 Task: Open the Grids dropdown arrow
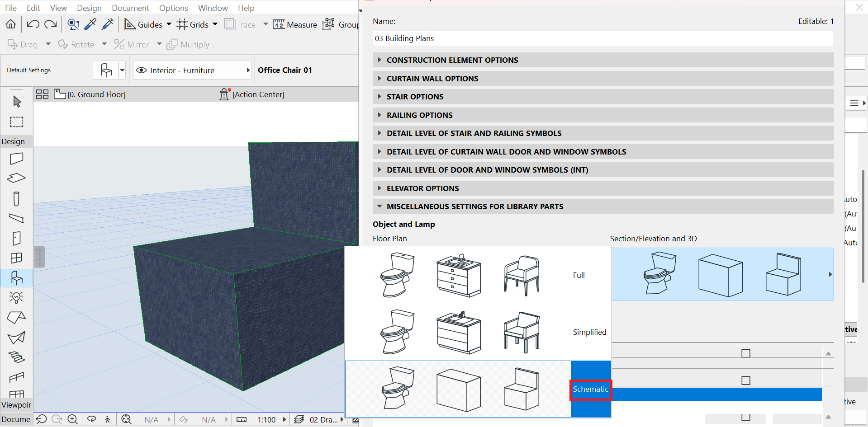215,24
